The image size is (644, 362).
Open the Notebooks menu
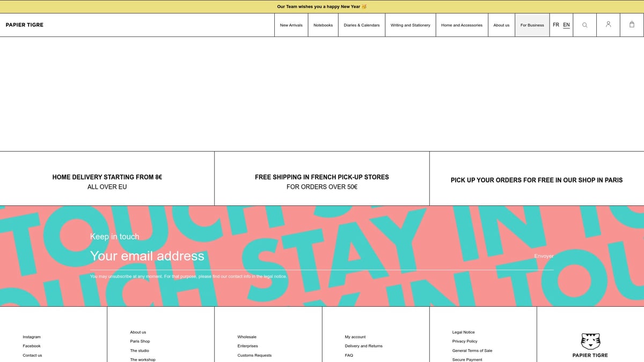coord(323,25)
